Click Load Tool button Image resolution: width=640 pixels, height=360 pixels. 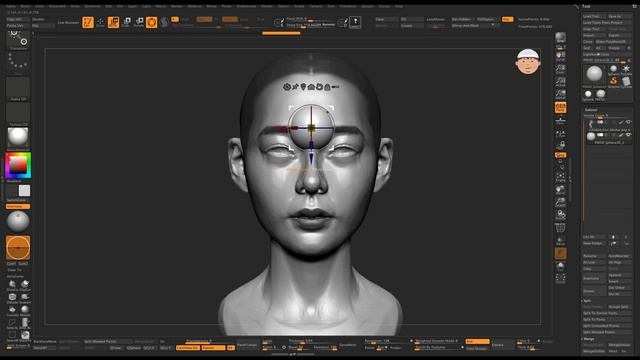click(x=594, y=16)
